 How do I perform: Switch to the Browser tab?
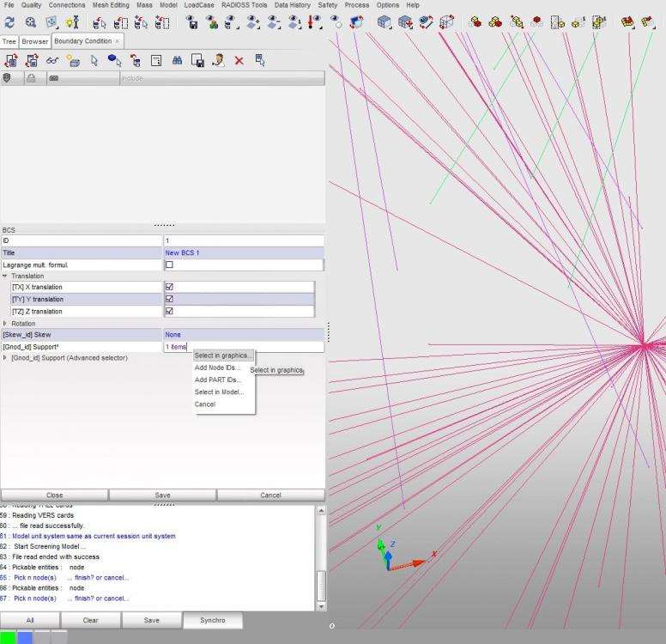pos(35,41)
